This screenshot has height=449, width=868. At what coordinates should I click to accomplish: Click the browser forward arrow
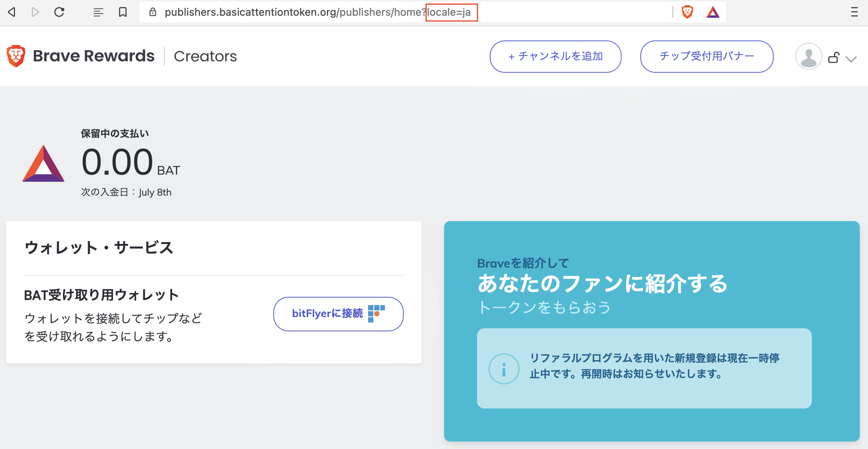(35, 12)
